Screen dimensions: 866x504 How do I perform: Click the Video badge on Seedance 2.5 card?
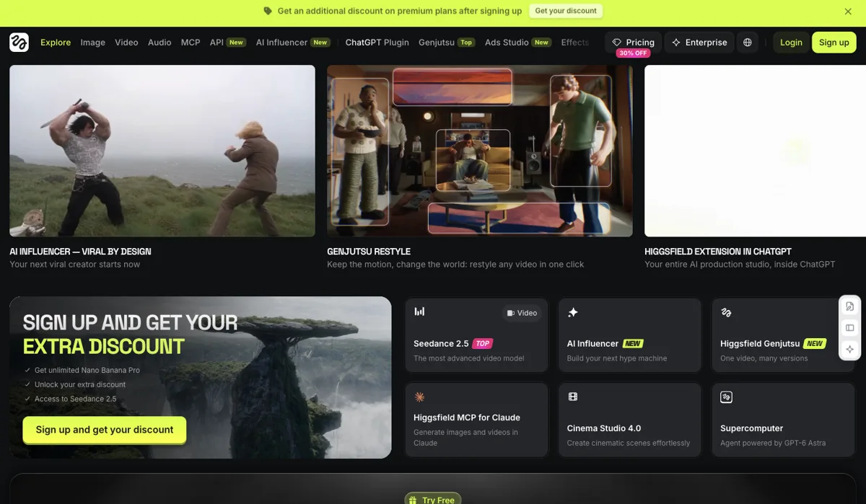point(522,313)
